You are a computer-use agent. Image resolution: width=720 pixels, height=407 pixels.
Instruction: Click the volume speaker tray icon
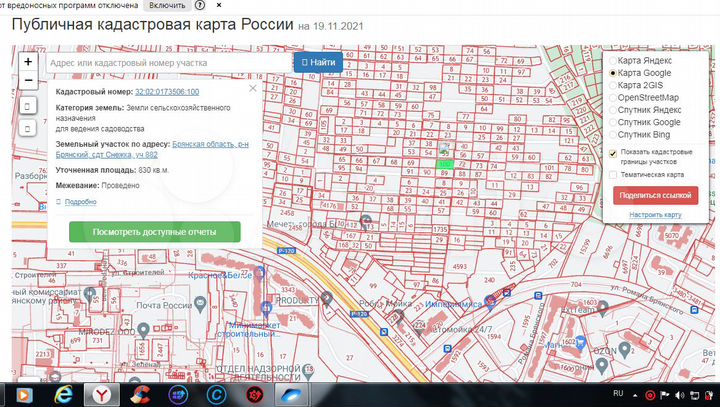680,395
